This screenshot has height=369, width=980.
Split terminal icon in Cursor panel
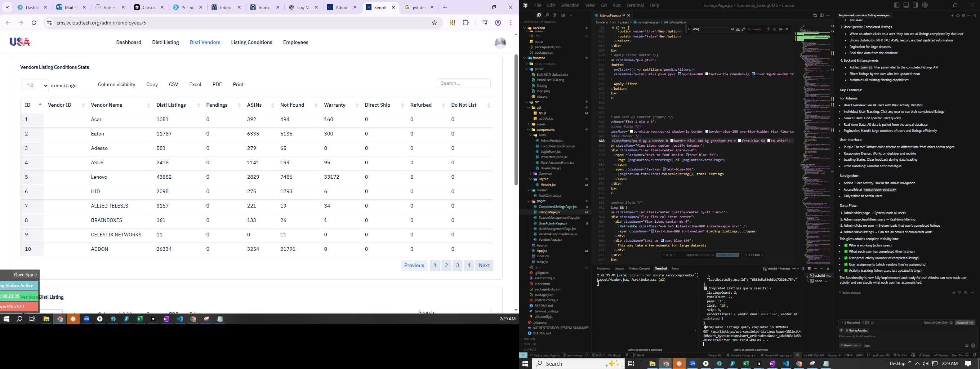click(x=803, y=268)
